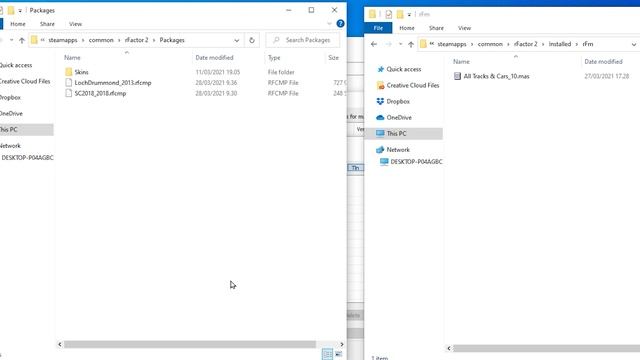The width and height of the screenshot is (640, 360).
Task: Switch to details view in Packages window
Action: (x=327, y=354)
